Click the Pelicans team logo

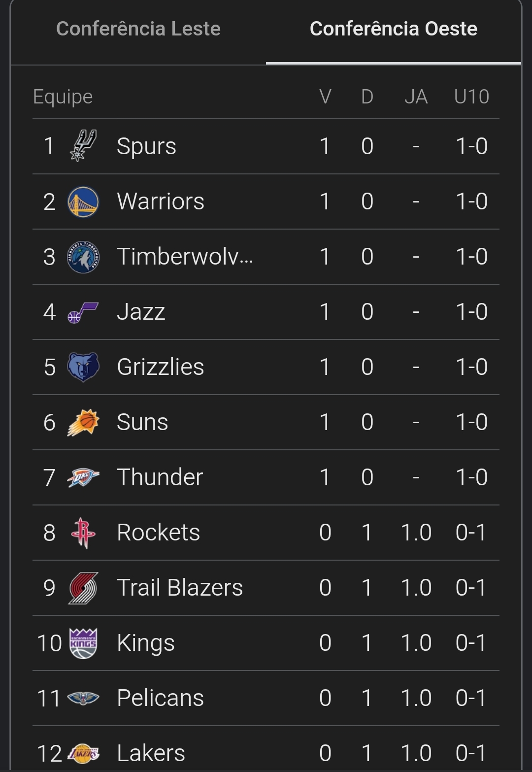point(83,698)
